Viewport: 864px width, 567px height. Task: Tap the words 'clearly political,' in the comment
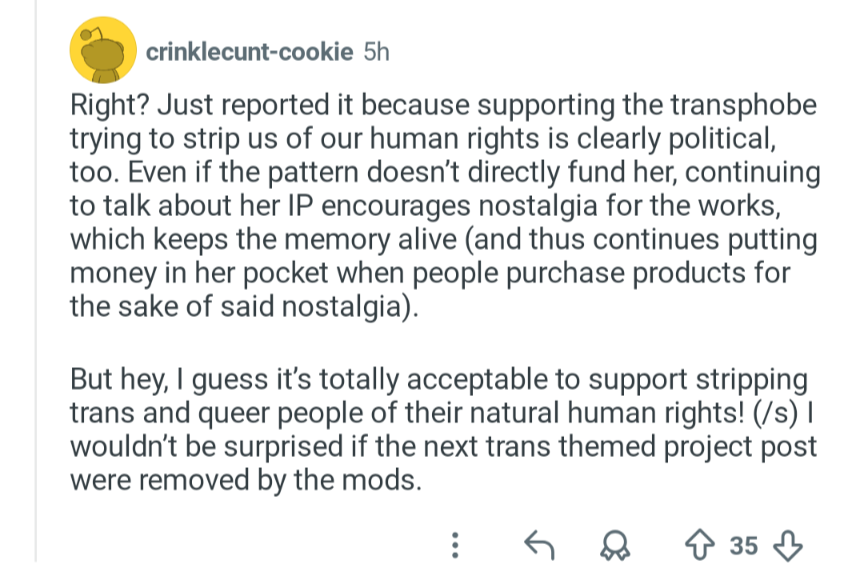point(676,139)
